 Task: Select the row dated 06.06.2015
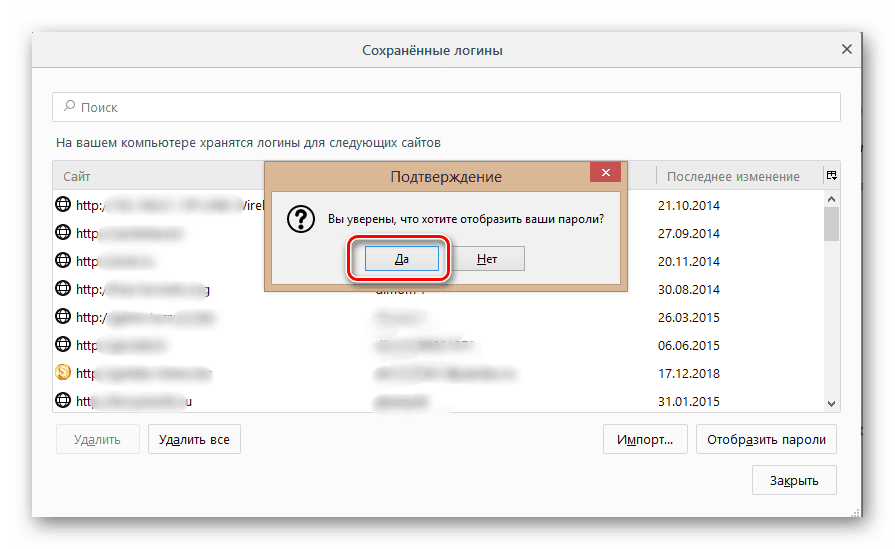pos(438,345)
